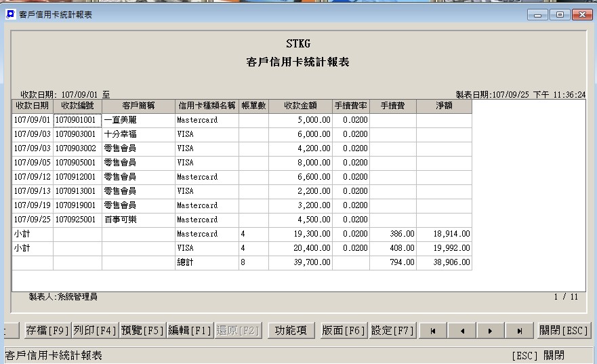Click the greyed-out 還原[F2] button

click(x=238, y=330)
